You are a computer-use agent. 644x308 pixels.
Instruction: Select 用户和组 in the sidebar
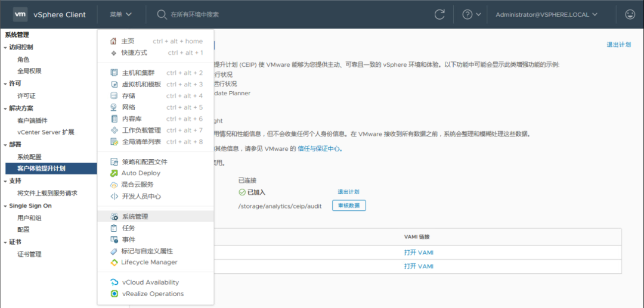tap(30, 218)
